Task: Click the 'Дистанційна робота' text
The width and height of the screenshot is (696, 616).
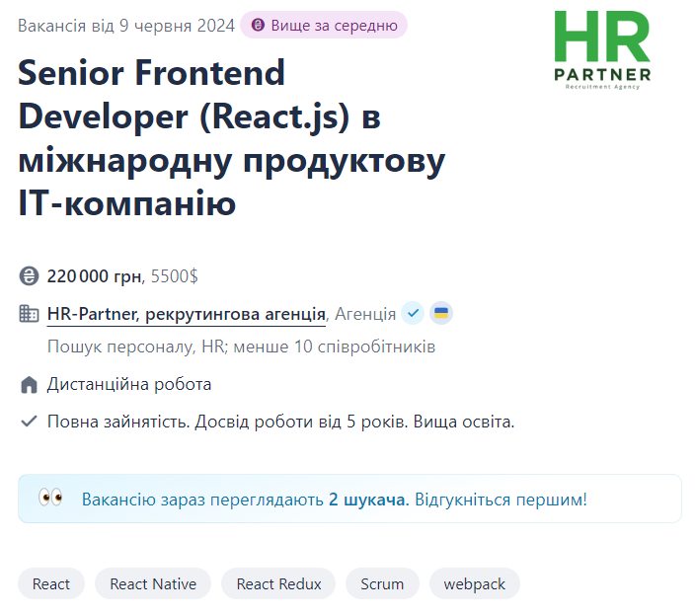Action: 129,384
